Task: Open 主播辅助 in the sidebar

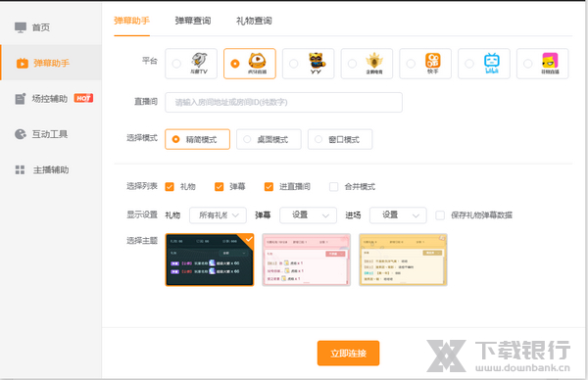Action: (51, 169)
